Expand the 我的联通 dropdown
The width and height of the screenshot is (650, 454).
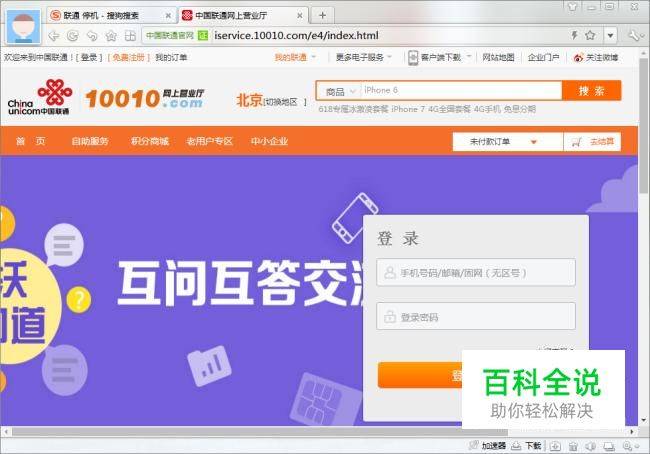click(295, 57)
